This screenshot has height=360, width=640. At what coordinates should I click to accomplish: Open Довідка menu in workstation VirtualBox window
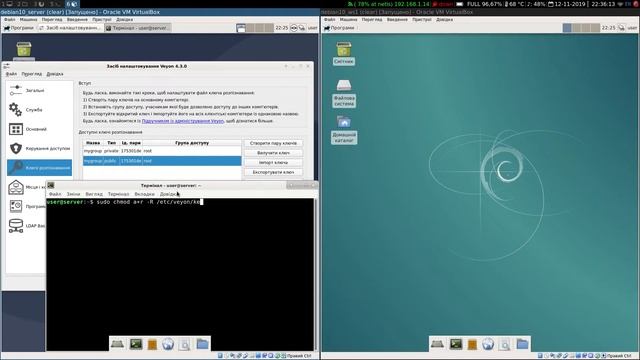point(444,19)
